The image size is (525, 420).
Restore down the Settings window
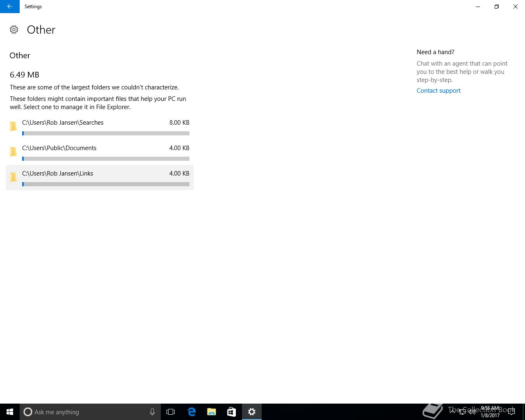click(x=497, y=7)
